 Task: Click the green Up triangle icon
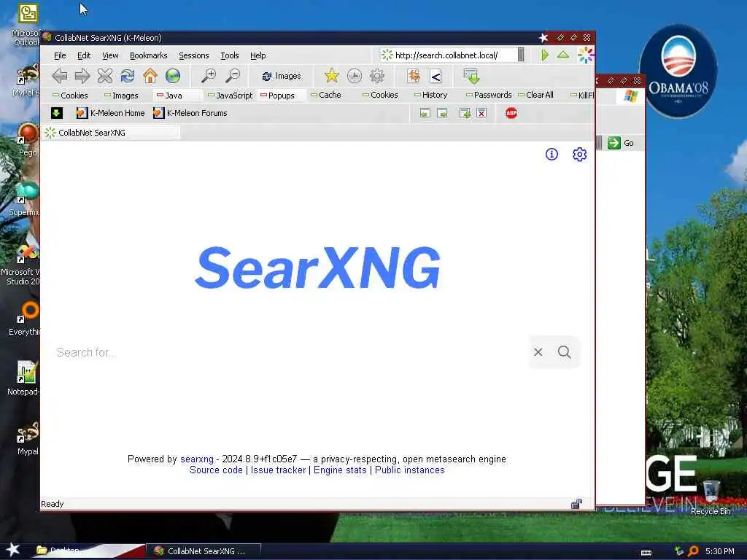[x=563, y=55]
